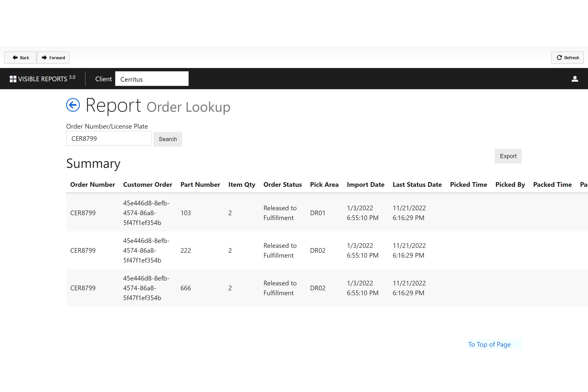This screenshot has width=588, height=392.
Task: Click 'To Top of Page' link
Action: pyautogui.click(x=490, y=344)
